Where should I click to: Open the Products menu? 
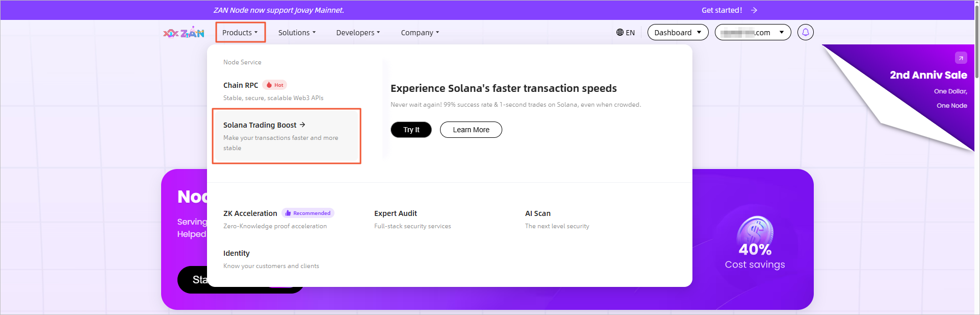(240, 33)
